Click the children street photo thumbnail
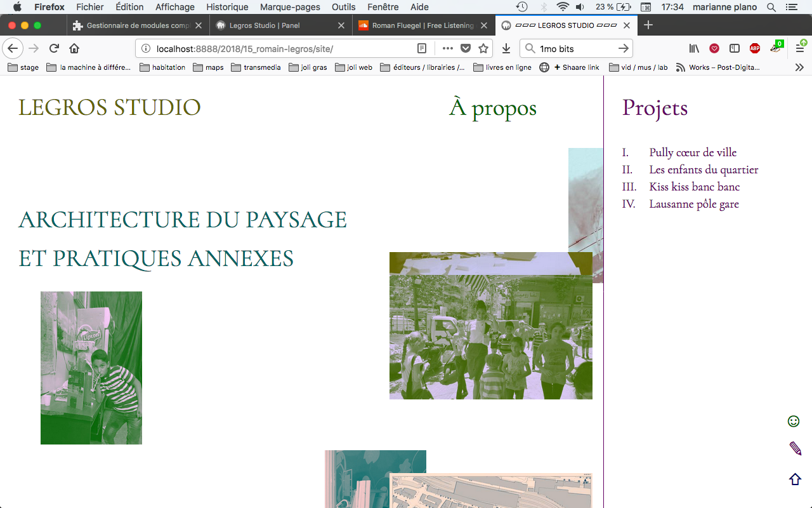 490,326
